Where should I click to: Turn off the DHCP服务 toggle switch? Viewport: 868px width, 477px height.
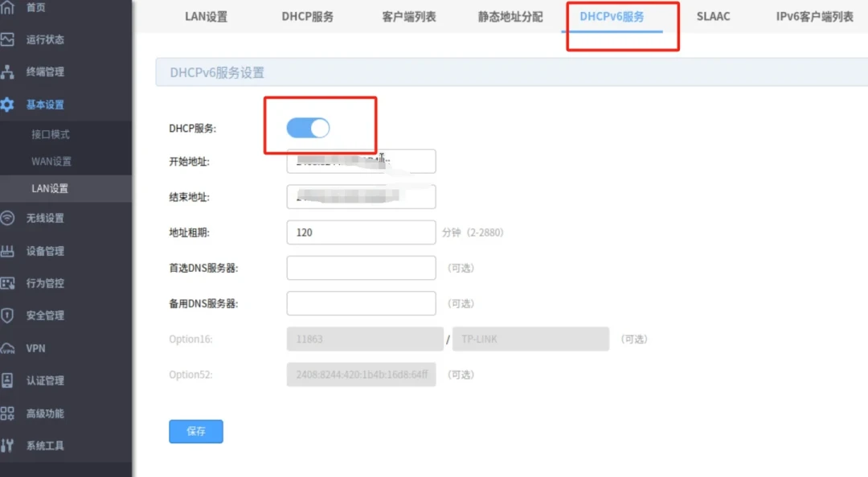point(308,128)
